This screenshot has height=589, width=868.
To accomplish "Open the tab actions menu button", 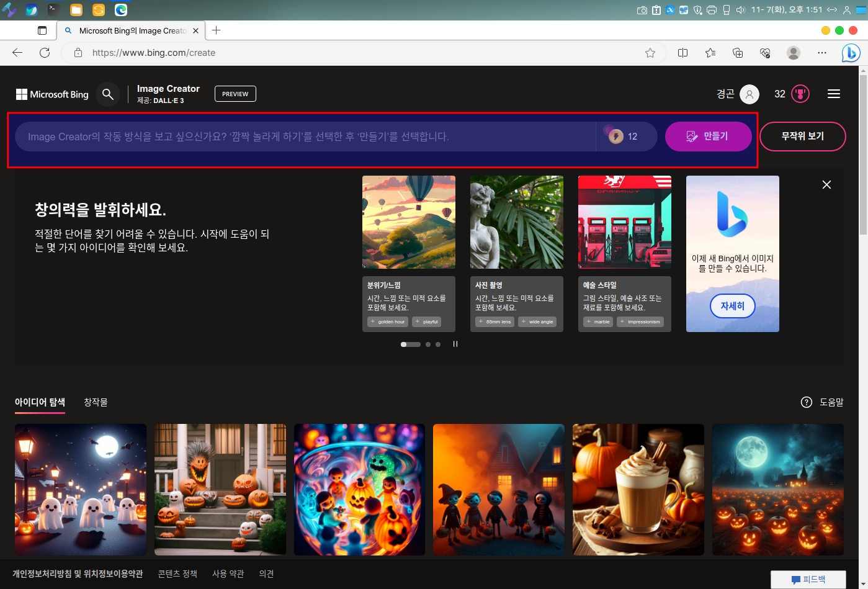I will pos(42,30).
